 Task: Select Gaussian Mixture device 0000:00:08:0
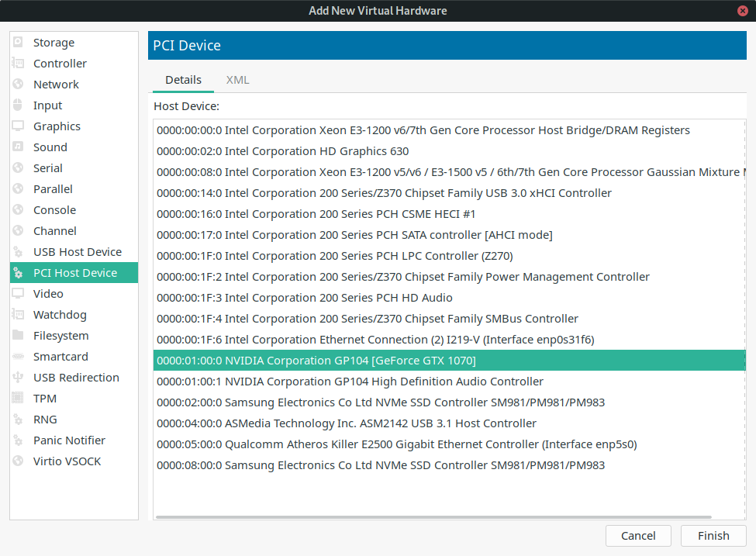(x=449, y=172)
